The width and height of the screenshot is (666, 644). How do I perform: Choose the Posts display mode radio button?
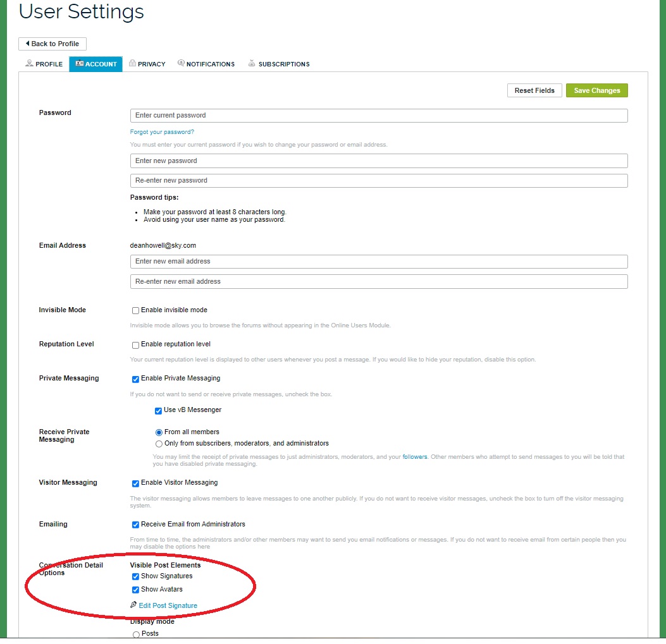136,635
